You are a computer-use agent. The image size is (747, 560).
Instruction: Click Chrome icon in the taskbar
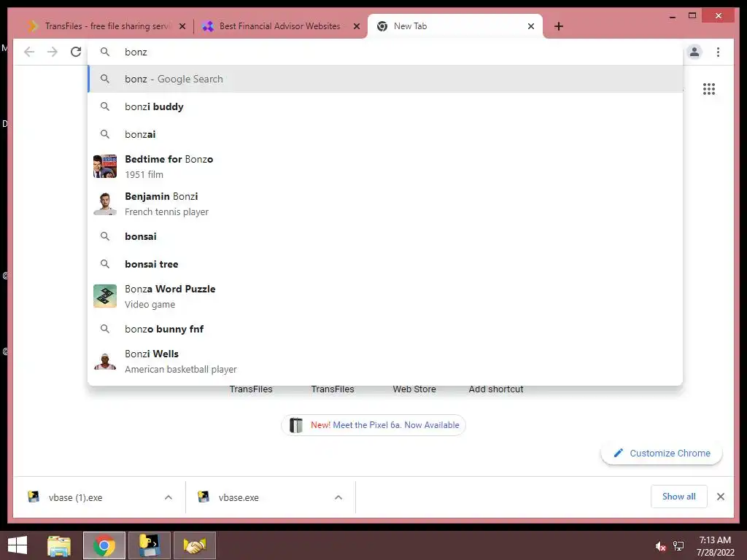(x=104, y=545)
